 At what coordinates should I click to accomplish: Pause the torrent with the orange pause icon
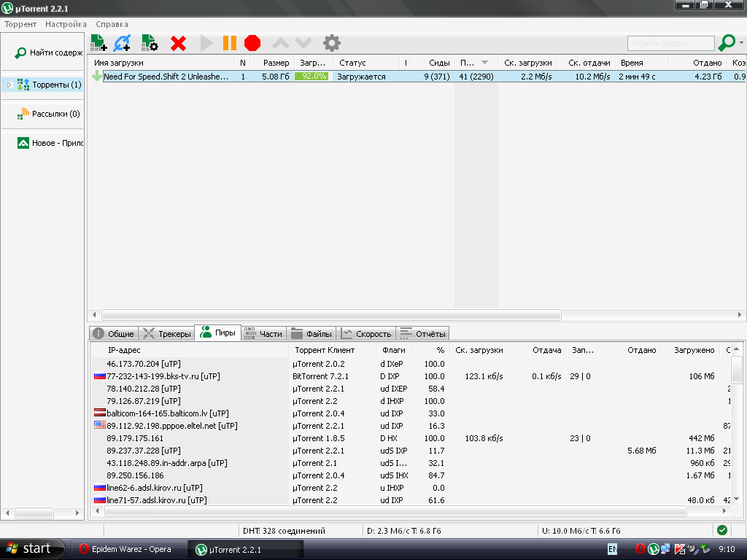click(x=230, y=43)
